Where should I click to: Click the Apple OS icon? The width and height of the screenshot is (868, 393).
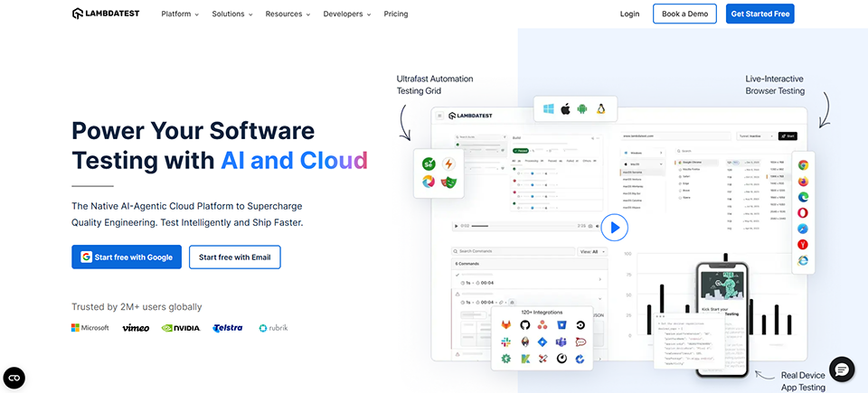click(x=565, y=109)
